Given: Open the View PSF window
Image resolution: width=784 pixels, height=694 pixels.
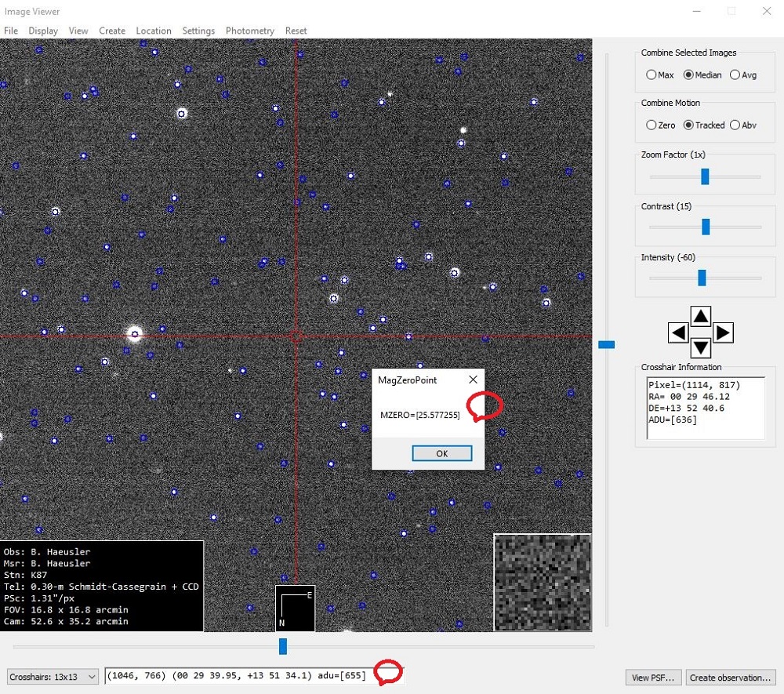Looking at the screenshot, I should pos(652,677).
